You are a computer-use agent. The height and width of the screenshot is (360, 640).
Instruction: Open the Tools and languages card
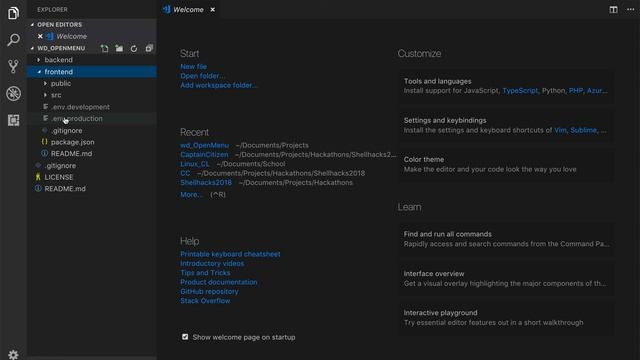click(506, 86)
